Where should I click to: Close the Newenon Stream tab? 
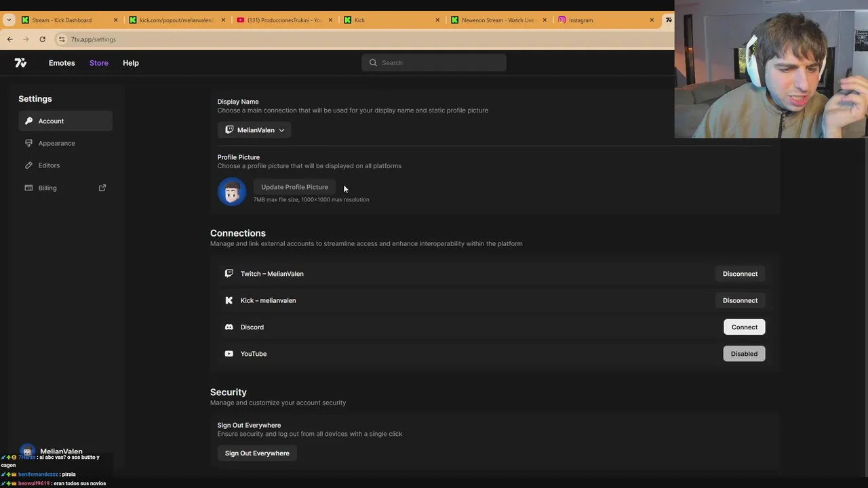click(545, 20)
